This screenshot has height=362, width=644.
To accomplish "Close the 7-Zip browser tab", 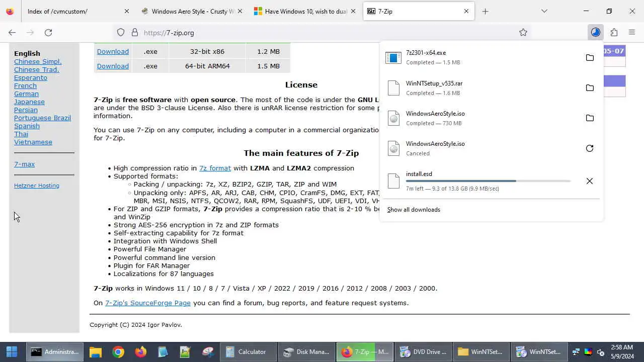I will click(466, 11).
